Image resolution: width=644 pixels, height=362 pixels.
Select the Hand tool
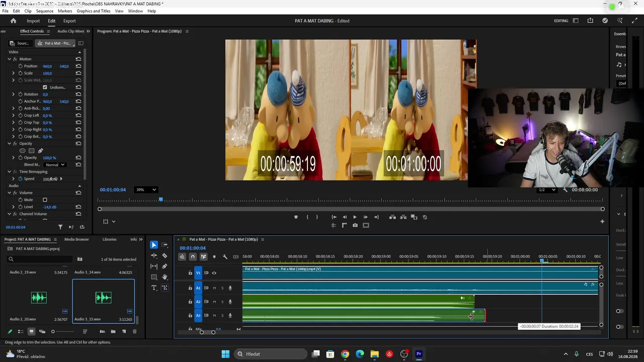[165, 277]
